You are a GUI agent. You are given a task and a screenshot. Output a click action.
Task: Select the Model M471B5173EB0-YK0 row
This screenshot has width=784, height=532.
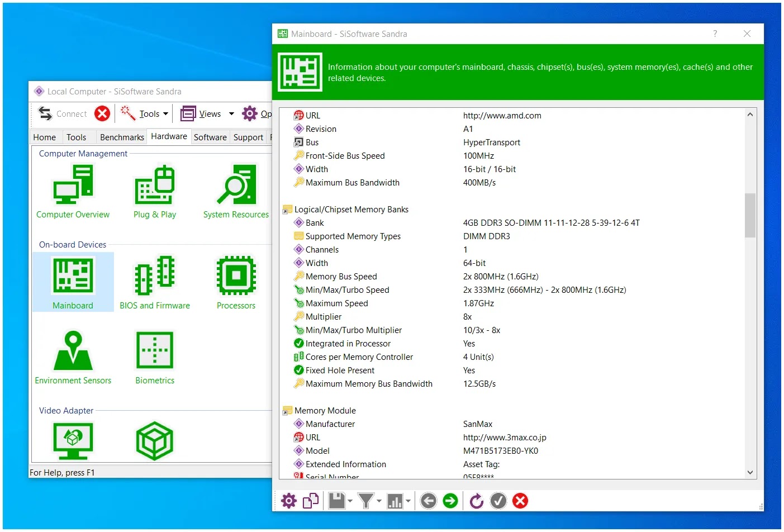[512, 451]
